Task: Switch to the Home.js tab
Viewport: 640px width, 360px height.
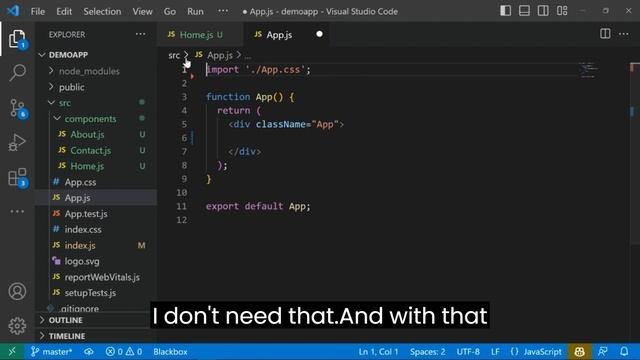Action: pos(200,35)
